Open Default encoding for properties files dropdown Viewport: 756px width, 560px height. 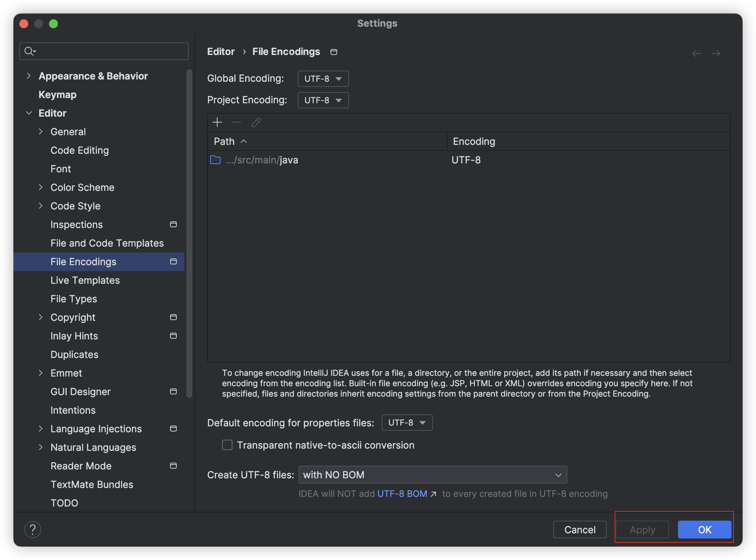point(407,423)
